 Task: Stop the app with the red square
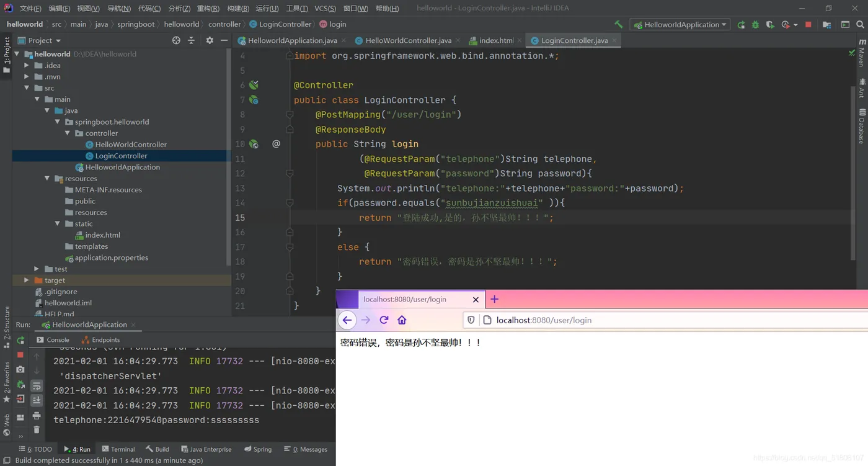(808, 25)
